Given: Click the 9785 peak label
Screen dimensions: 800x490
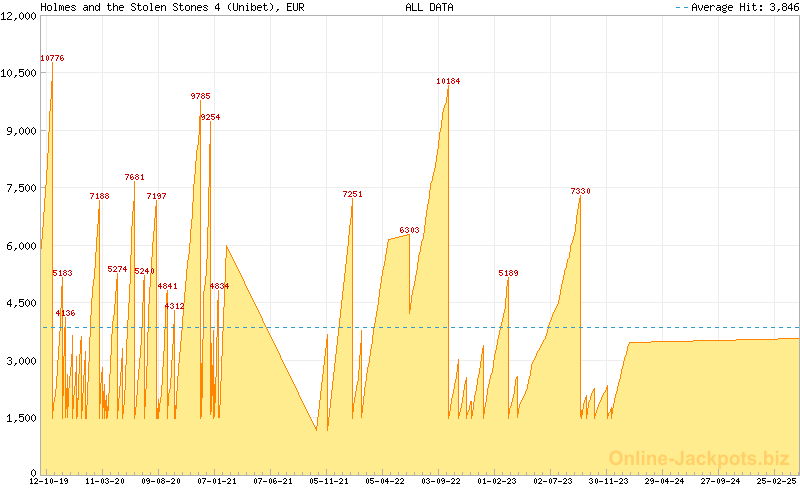Looking at the screenshot, I should tap(200, 96).
